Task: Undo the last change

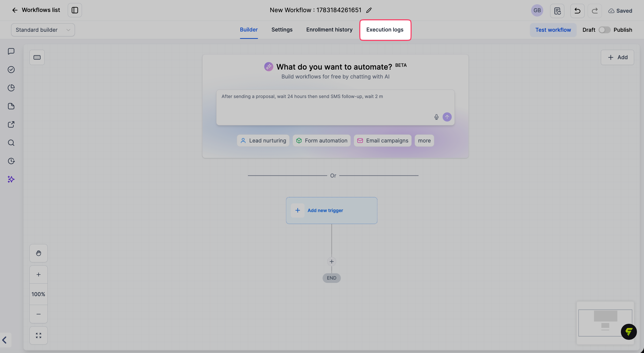Action: point(578,11)
